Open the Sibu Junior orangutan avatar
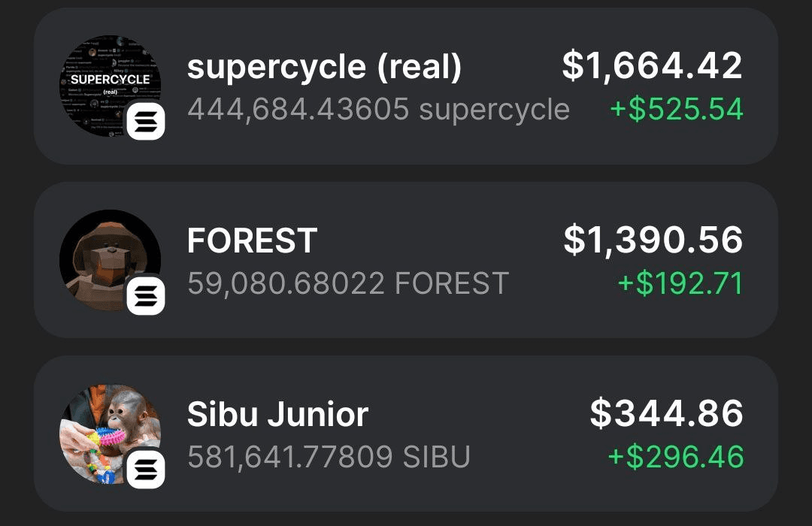The width and height of the screenshot is (812, 526). pyautogui.click(x=110, y=434)
